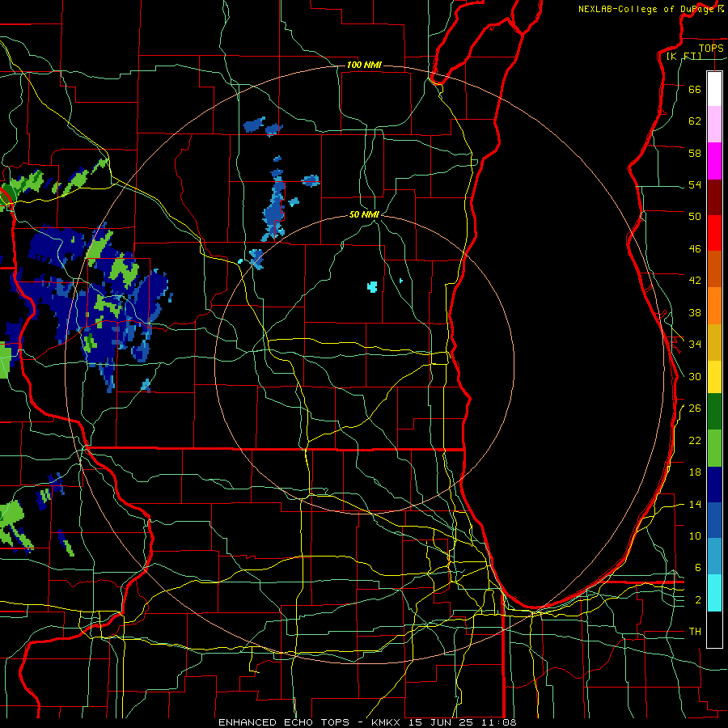
Task: Click the 'NEXLAB-College of DuPage' credit text
Action: click(645, 9)
